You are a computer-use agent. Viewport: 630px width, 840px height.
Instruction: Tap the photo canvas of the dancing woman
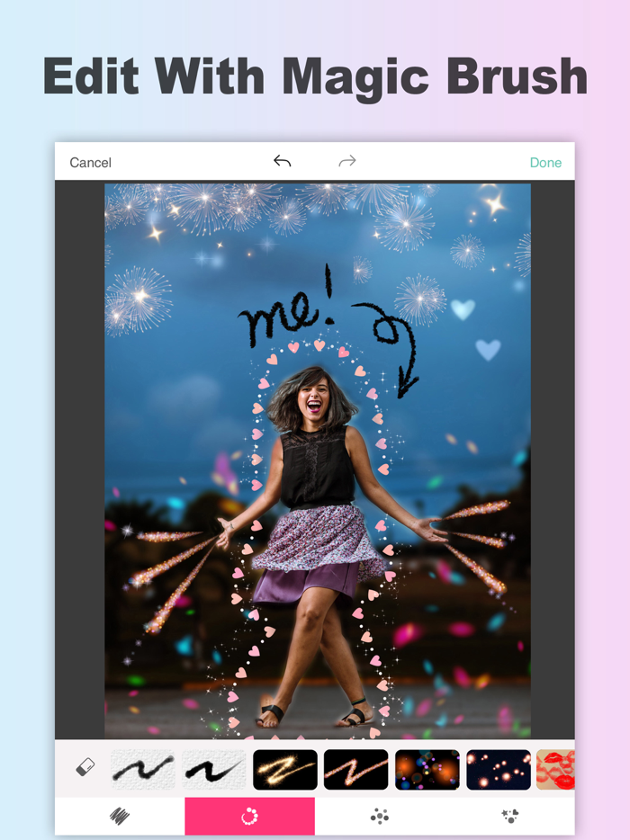318,460
